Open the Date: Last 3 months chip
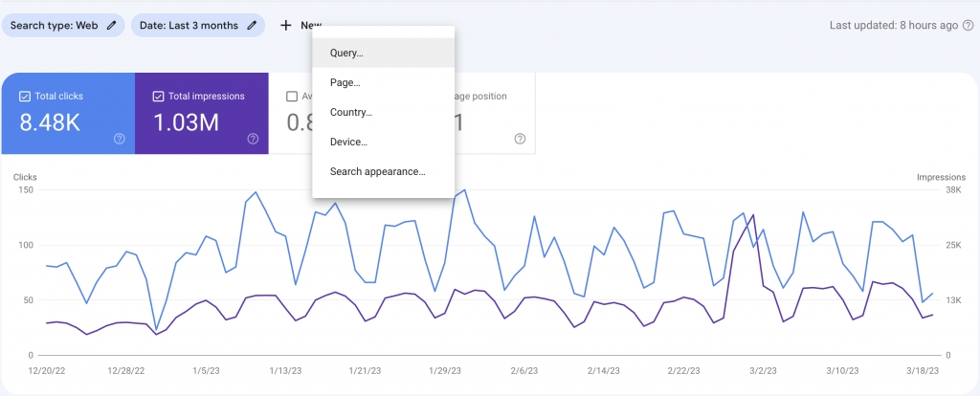 pos(189,26)
